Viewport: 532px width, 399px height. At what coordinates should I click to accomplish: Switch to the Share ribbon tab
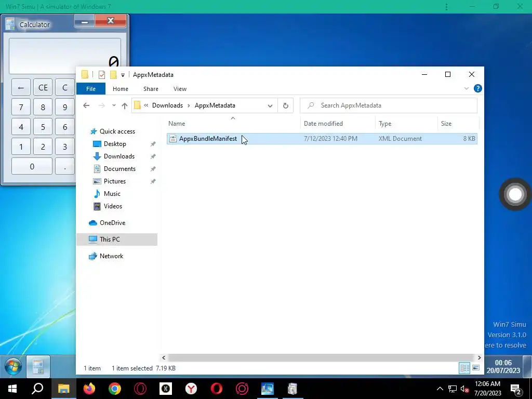(x=151, y=88)
